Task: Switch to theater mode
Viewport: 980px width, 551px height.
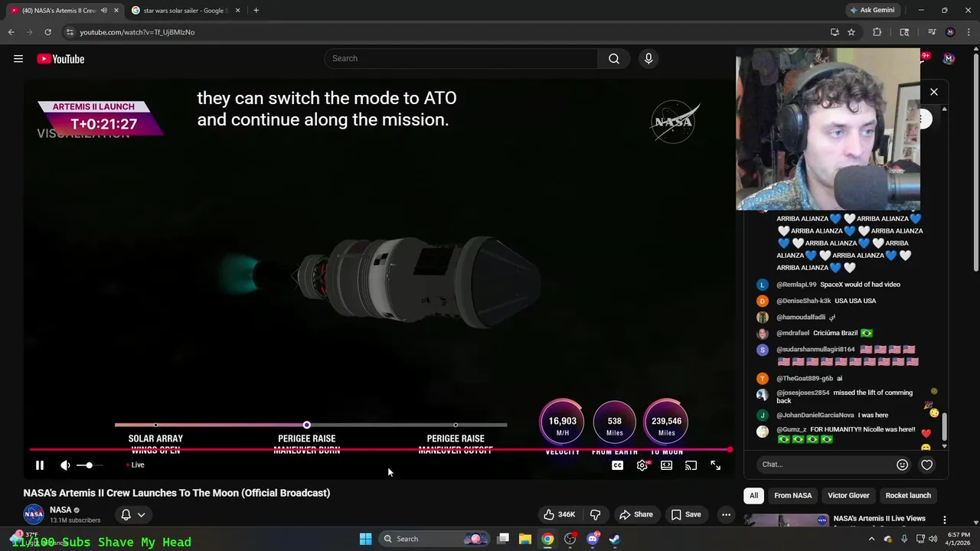Action: click(x=667, y=465)
